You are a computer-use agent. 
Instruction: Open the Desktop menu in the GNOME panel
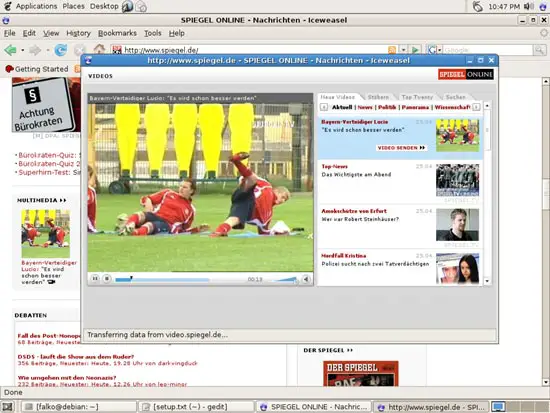pos(104,6)
